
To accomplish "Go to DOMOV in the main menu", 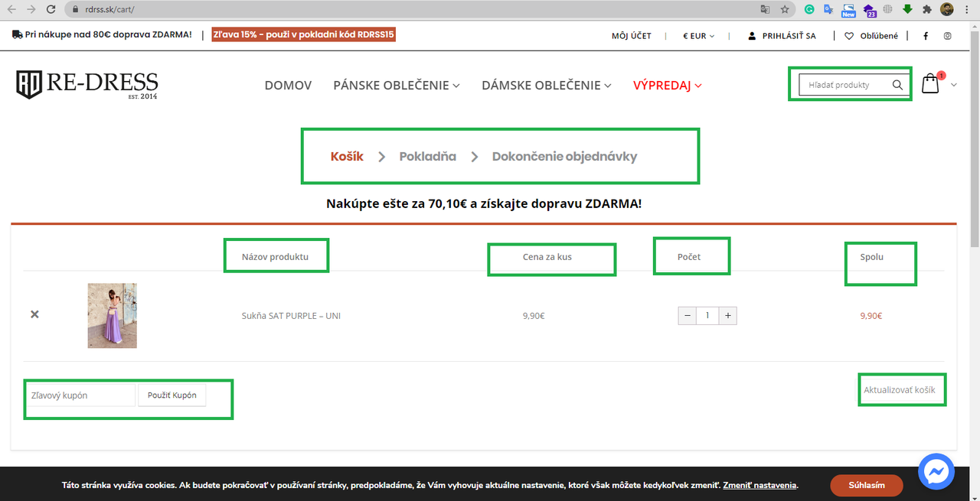I will 288,85.
